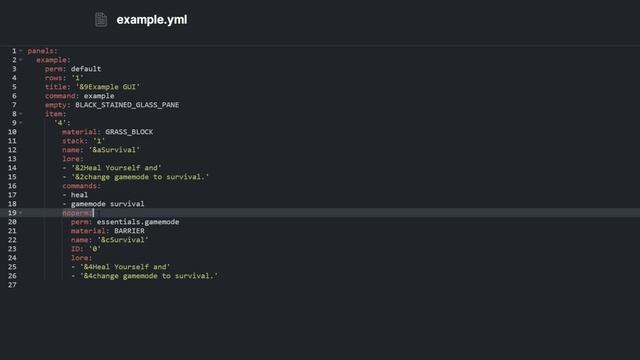The width and height of the screenshot is (640, 360).
Task: Collapse the example section fold arrow
Action: [21, 60]
